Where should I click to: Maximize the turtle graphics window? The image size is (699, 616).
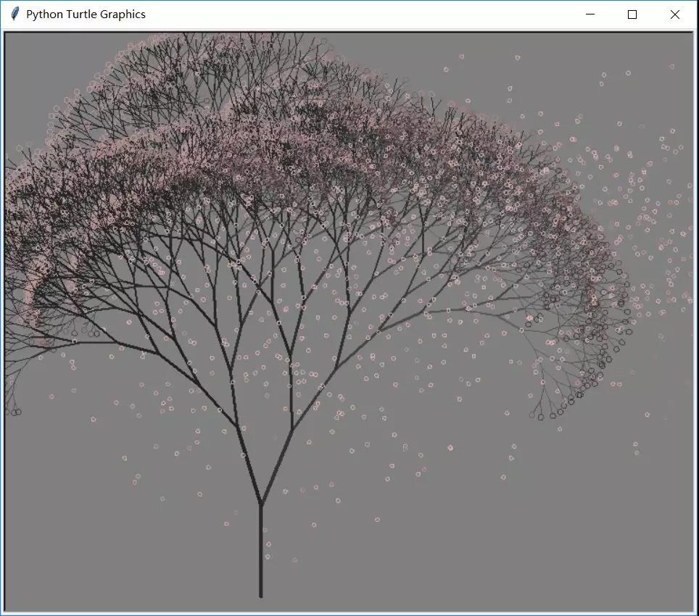coord(632,14)
